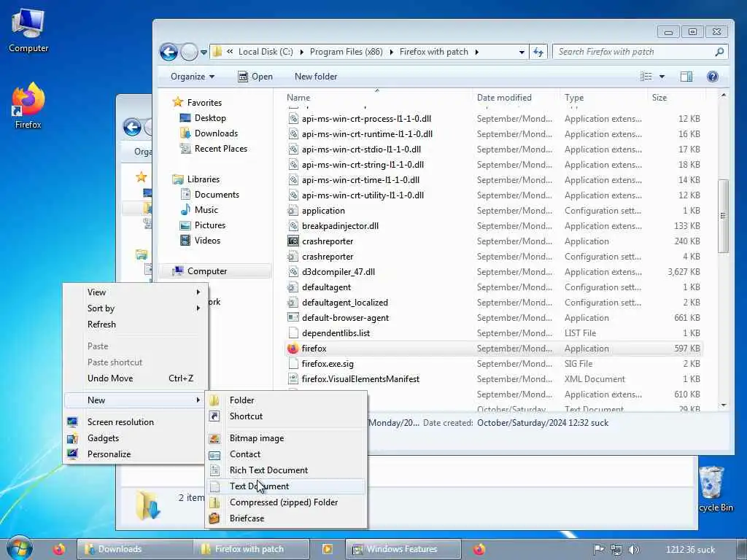747x560 pixels.
Task: Open view options dropdown arrow
Action: [x=662, y=77]
